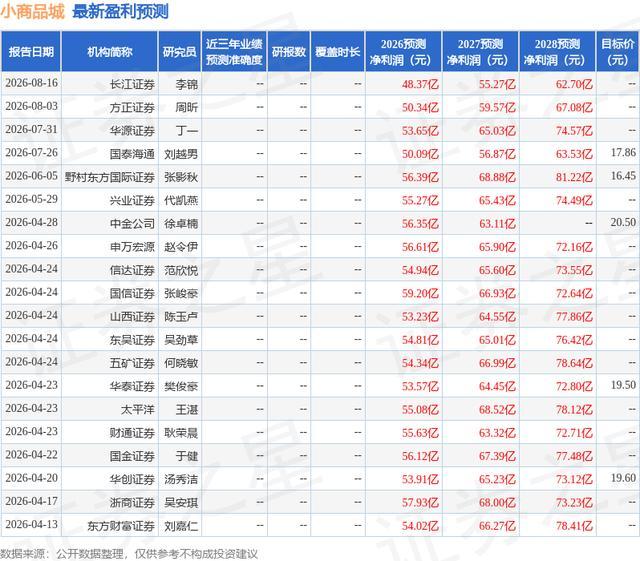
Task: Click the 研究员 column header
Action: (180, 52)
